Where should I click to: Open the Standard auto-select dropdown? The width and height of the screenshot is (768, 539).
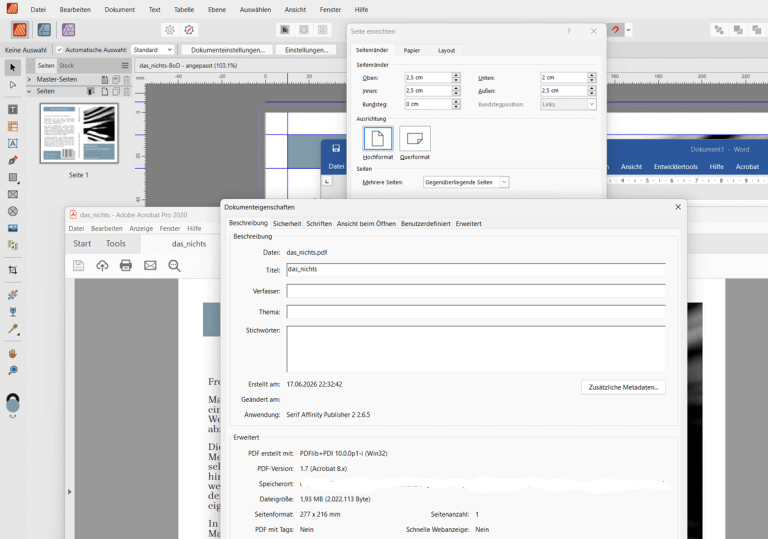(152, 50)
